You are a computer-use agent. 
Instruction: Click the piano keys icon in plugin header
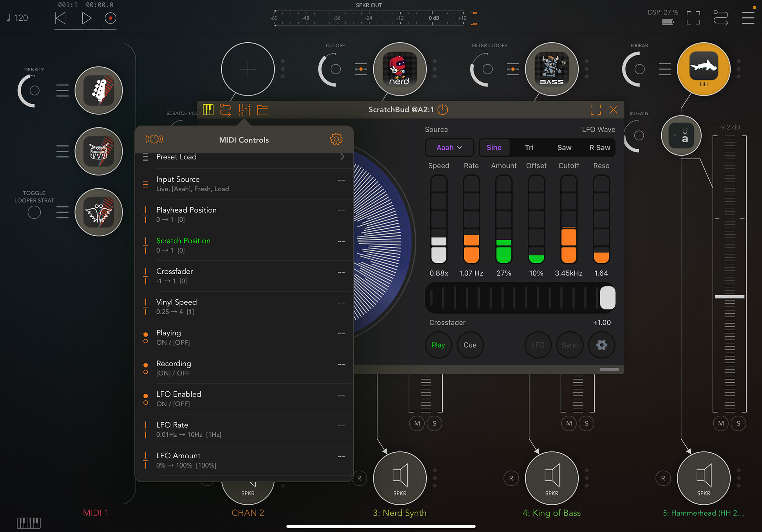(208, 110)
